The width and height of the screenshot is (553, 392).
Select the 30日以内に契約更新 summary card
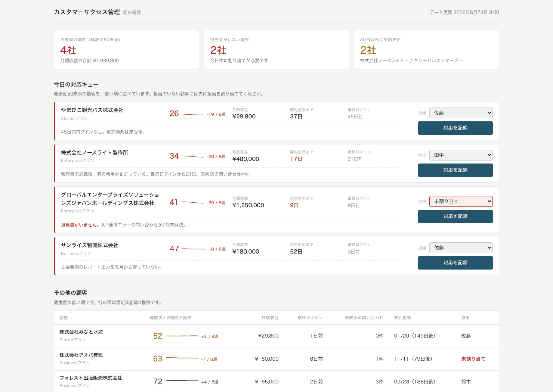426,50
